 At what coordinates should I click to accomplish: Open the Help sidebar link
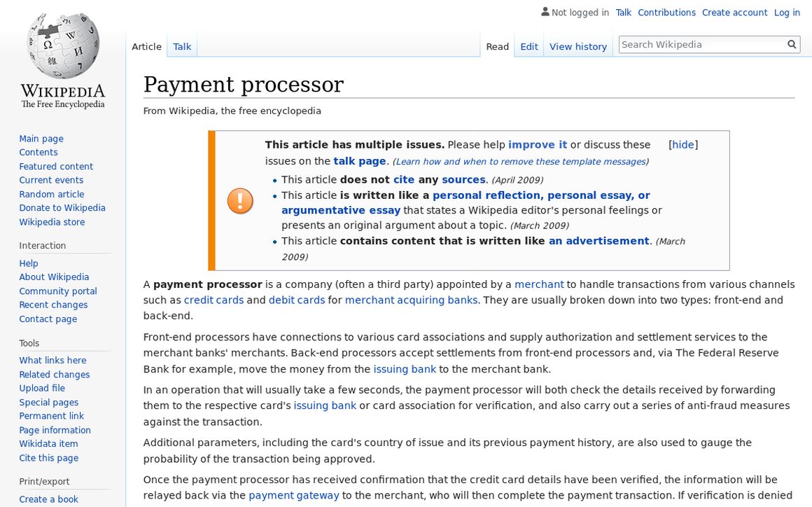(x=29, y=263)
